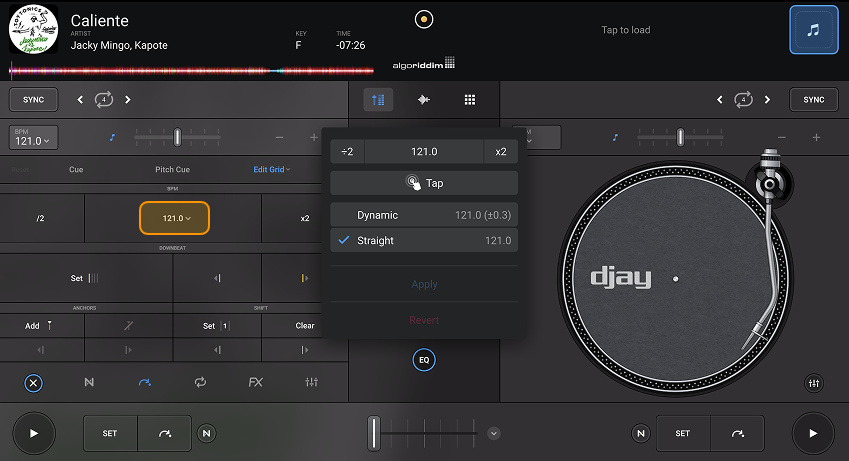
Task: Shift the downbeat right
Action: [x=305, y=278]
